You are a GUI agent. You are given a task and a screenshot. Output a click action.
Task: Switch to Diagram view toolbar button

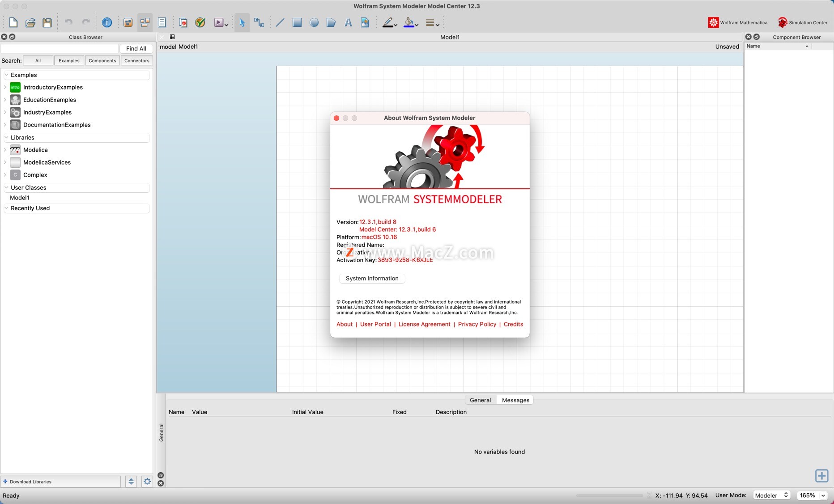point(145,22)
